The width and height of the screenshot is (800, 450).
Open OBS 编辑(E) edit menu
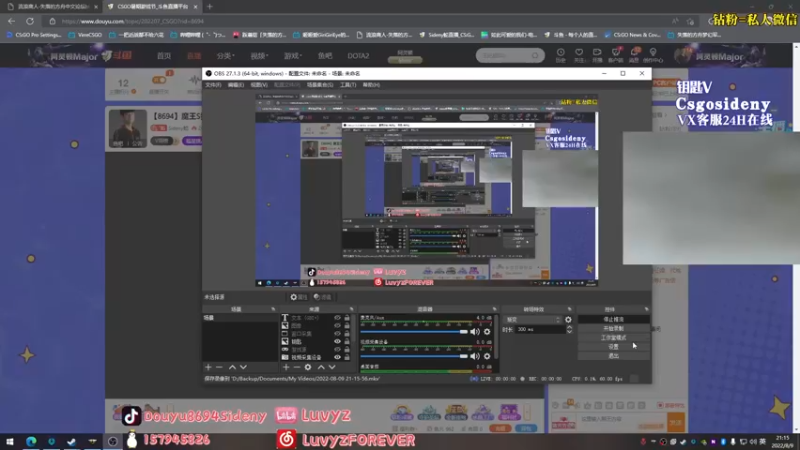(x=236, y=85)
